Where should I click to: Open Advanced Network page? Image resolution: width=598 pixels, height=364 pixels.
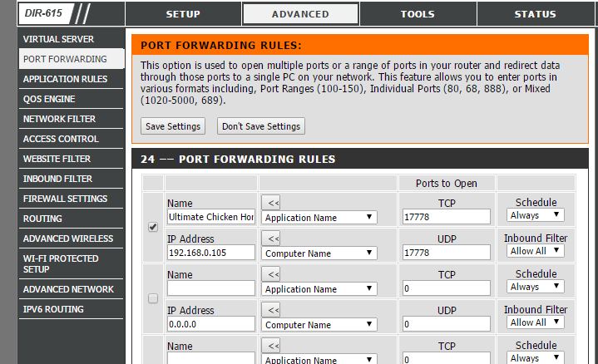(71, 289)
